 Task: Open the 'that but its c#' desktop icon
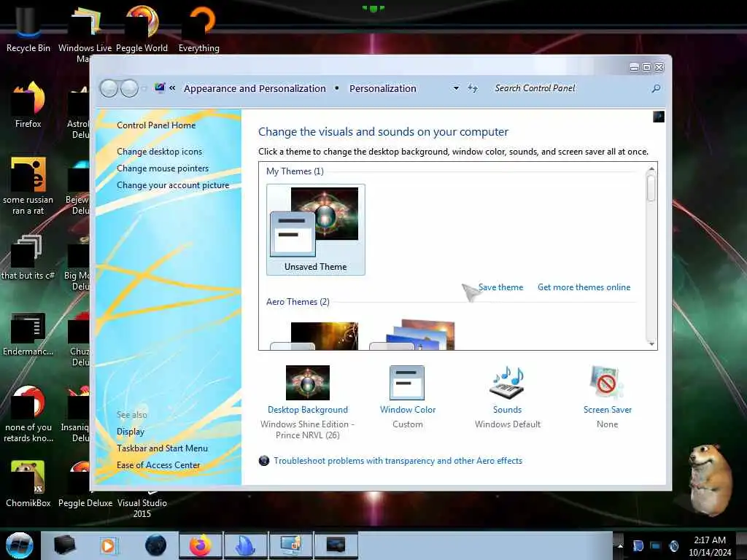pyautogui.click(x=28, y=257)
